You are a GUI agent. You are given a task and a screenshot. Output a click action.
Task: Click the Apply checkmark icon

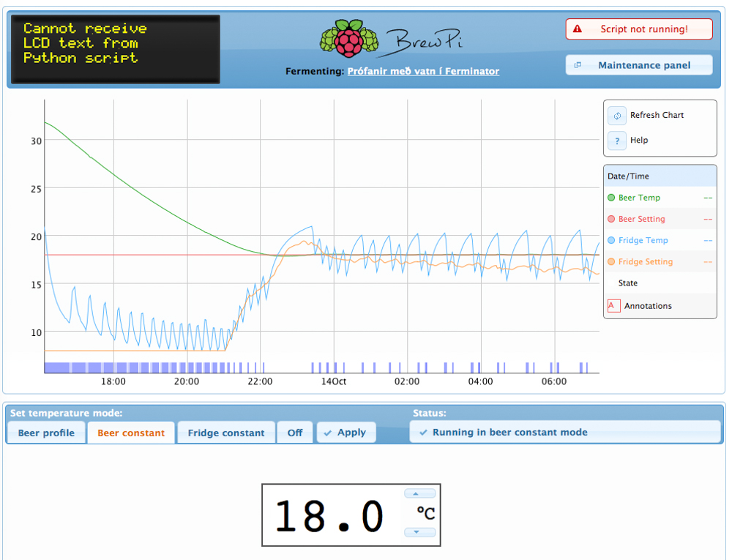pyautogui.click(x=328, y=433)
